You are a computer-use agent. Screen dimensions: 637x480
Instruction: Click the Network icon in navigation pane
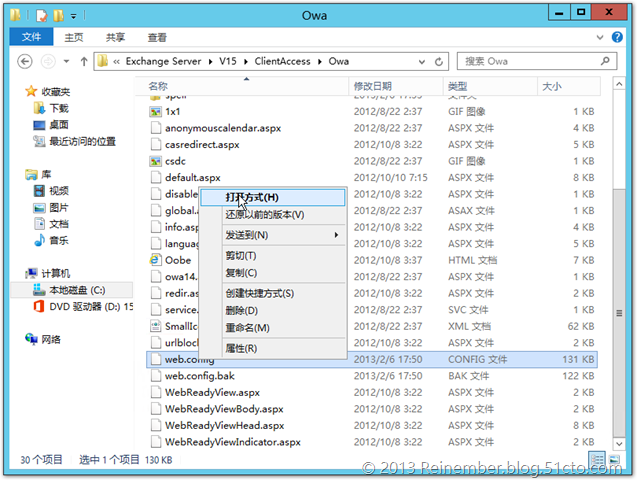click(x=32, y=339)
